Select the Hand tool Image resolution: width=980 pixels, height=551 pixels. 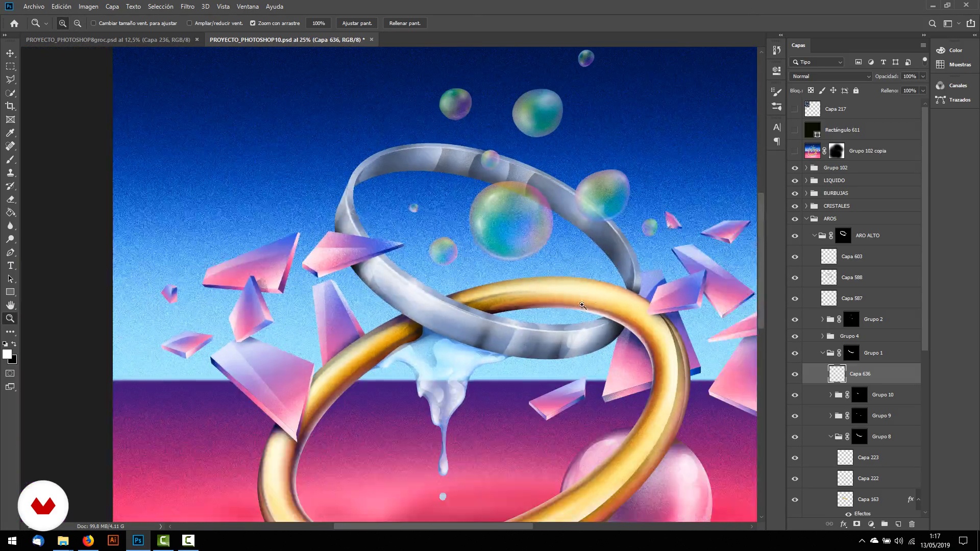point(10,305)
